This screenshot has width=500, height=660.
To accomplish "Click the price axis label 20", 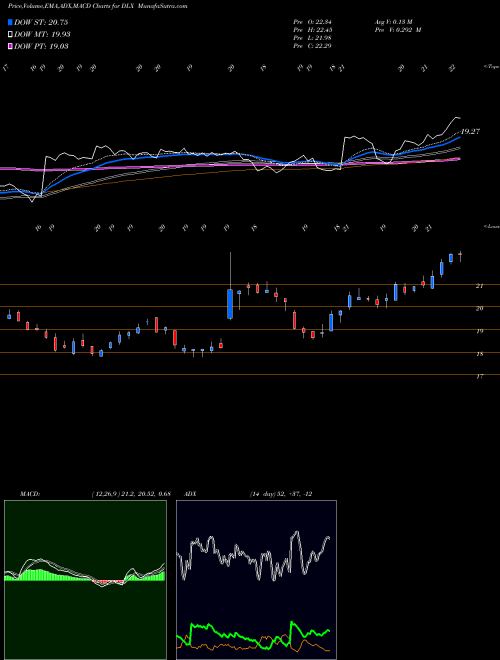I will click(x=479, y=309).
